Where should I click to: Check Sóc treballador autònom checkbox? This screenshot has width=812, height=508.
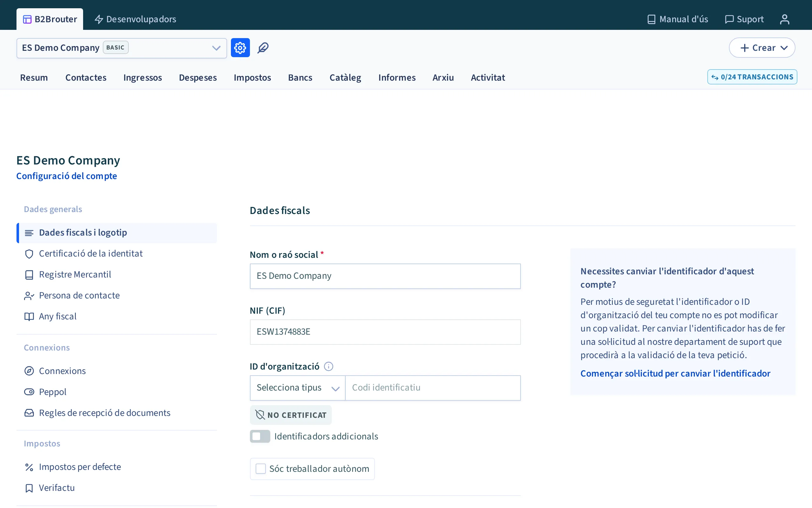(261, 468)
